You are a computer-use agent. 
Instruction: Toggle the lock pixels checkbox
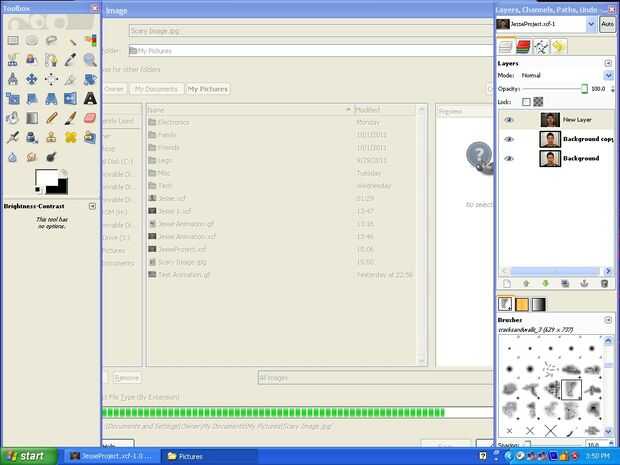point(526,102)
